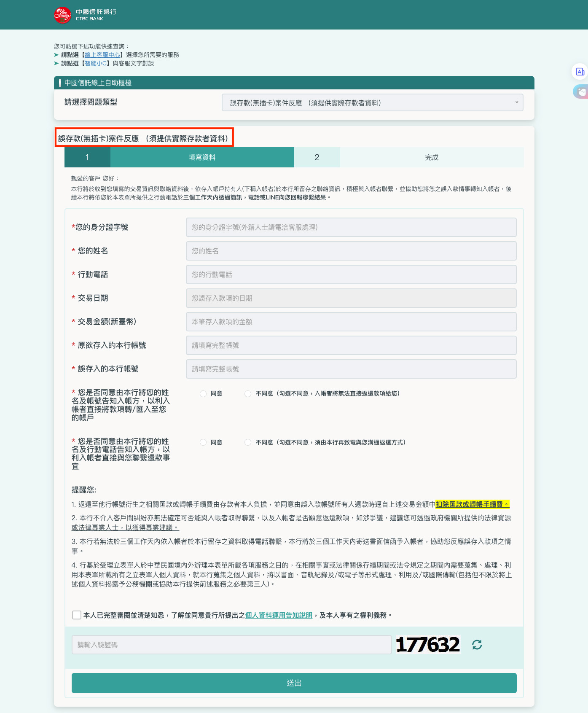Select 同意 for sharing name and mobile phone
588x713 pixels.
tap(203, 442)
